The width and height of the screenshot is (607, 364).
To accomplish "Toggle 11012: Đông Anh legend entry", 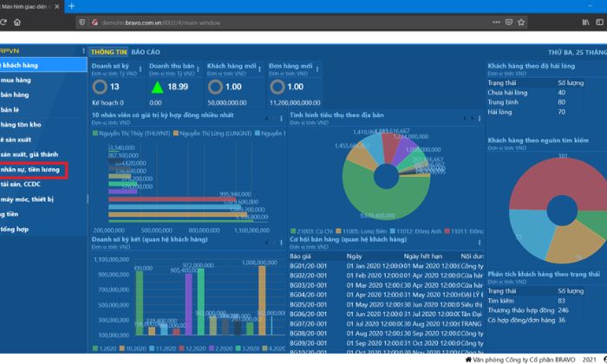I will (415, 231).
